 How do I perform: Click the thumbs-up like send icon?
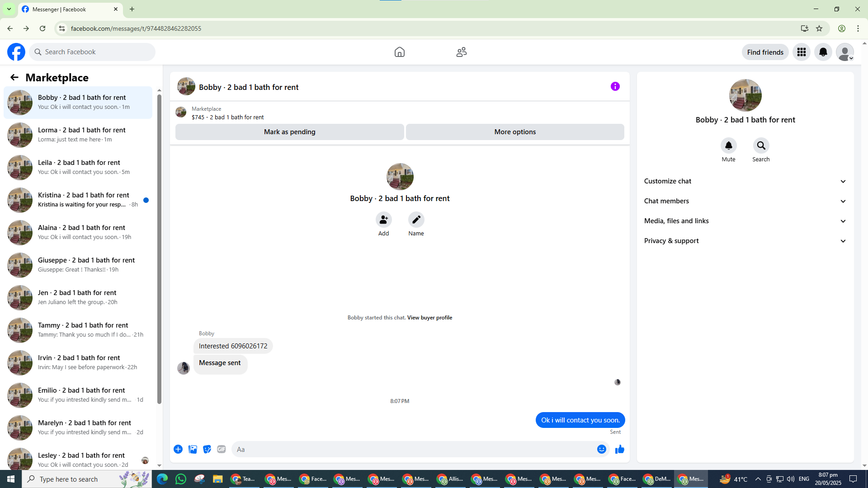[619, 449]
